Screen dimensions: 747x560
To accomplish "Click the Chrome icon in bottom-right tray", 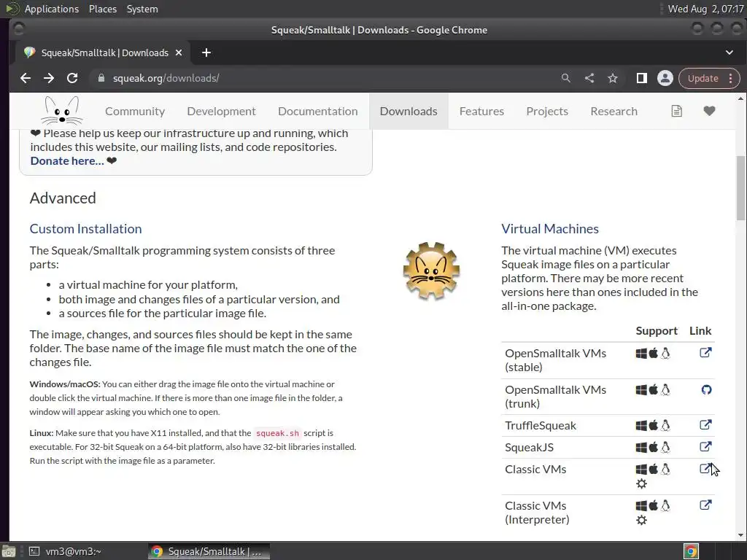I will coord(691,551).
